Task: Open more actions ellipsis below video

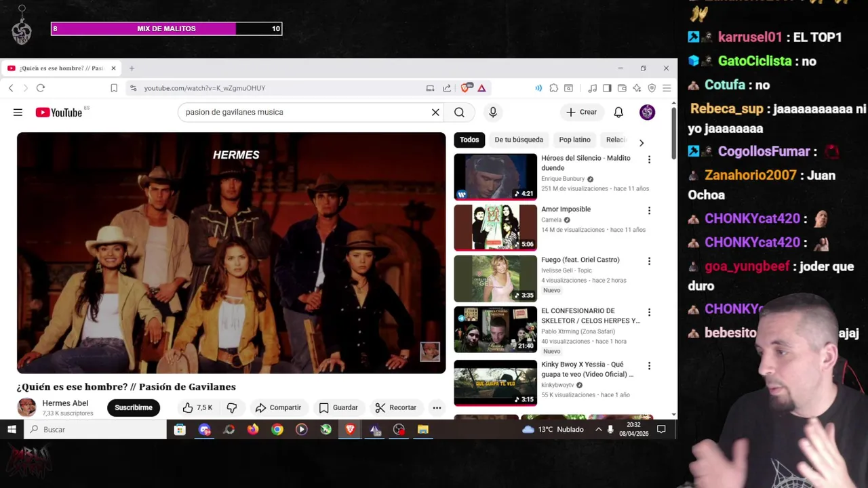Action: tap(437, 407)
